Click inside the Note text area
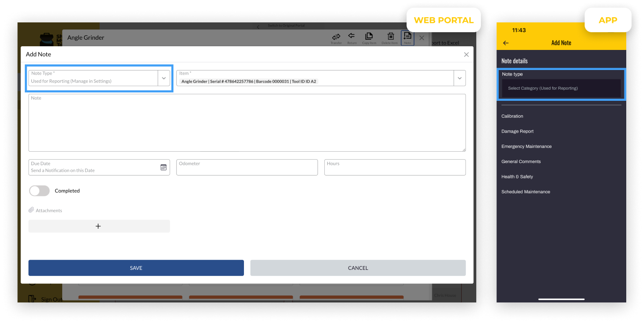 pos(247,123)
